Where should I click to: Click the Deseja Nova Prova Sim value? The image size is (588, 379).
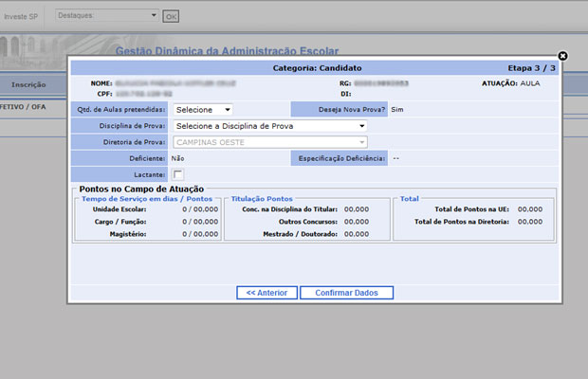click(398, 110)
